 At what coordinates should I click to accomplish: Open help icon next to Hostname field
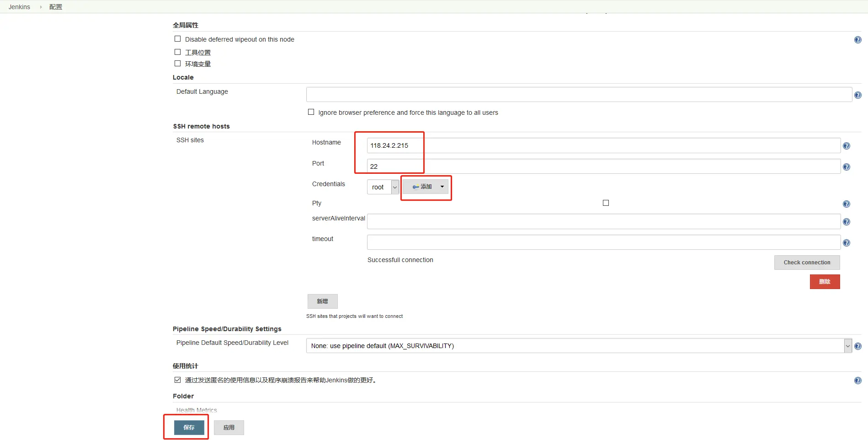tap(847, 146)
